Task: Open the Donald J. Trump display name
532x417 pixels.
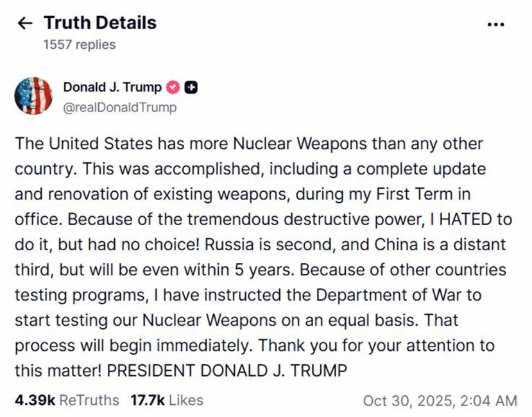Action: click(112, 88)
